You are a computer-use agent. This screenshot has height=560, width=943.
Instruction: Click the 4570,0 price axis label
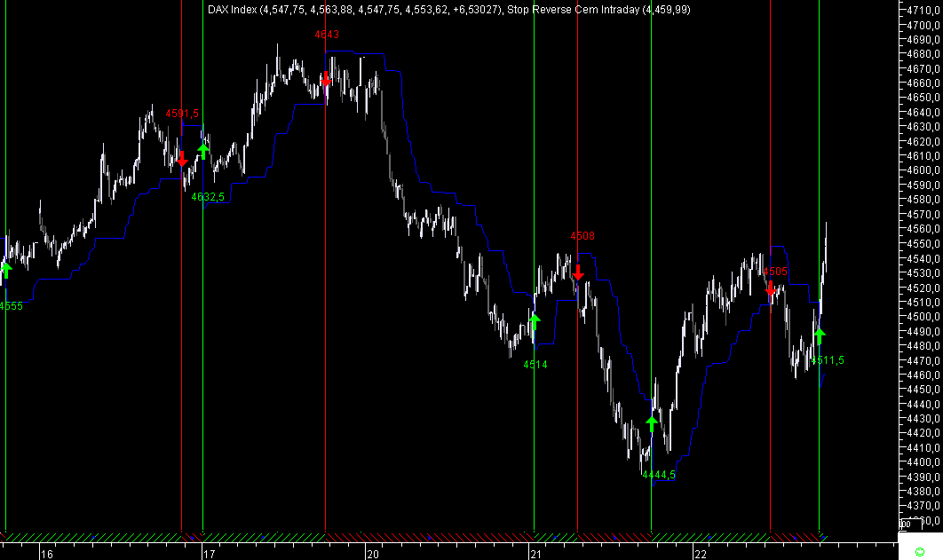point(923,215)
